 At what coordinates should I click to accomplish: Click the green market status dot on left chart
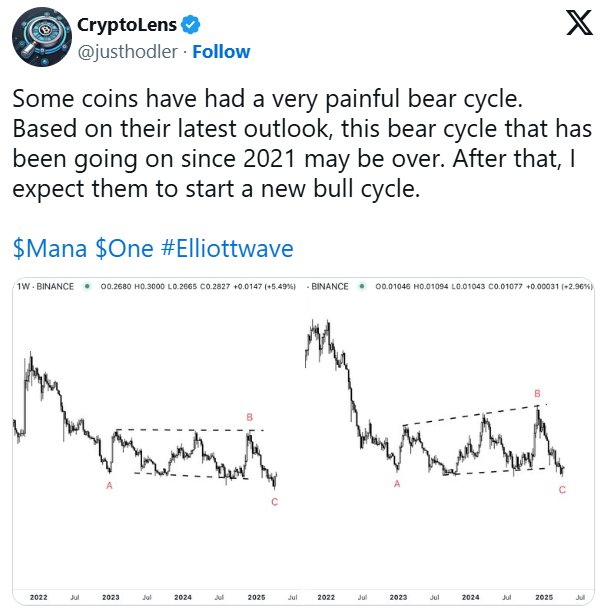[x=87, y=287]
